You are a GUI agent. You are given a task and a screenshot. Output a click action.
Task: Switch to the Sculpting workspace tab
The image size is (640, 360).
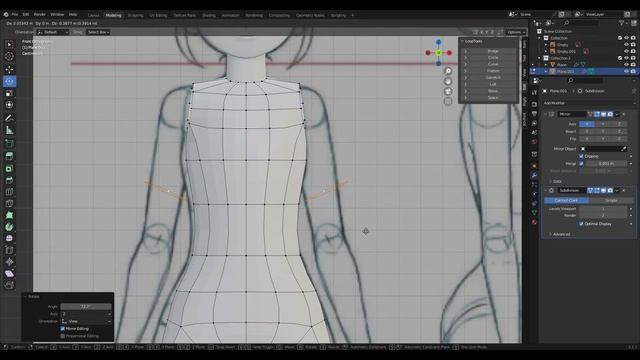tap(136, 15)
